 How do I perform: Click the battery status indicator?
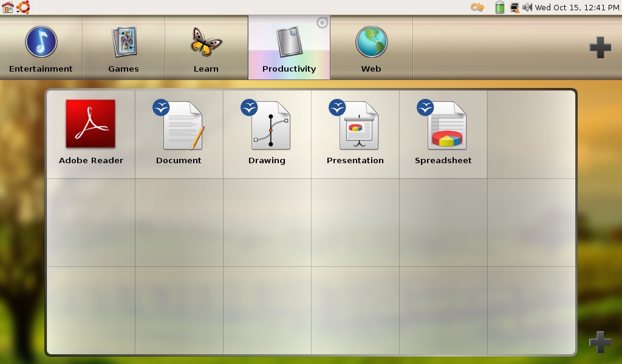click(x=499, y=7)
